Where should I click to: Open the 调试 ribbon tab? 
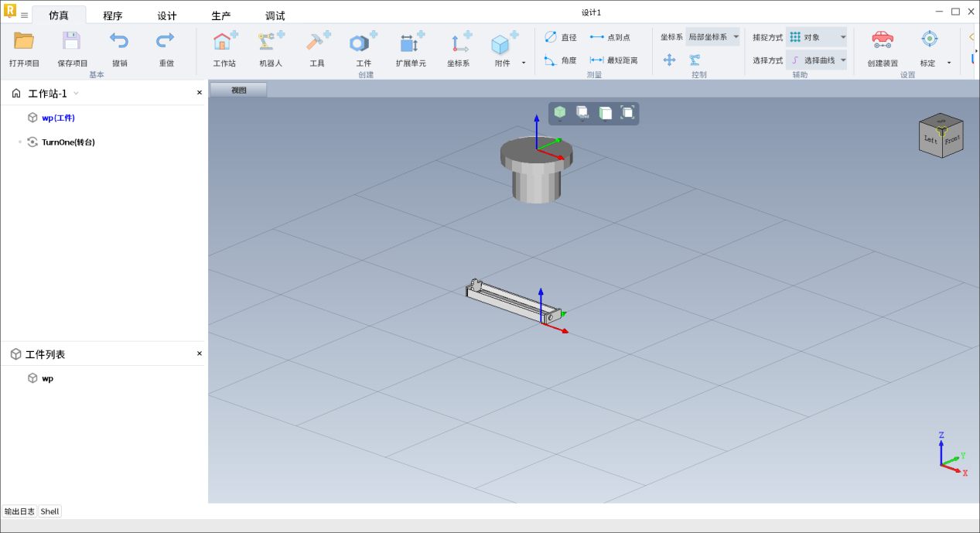click(x=275, y=15)
